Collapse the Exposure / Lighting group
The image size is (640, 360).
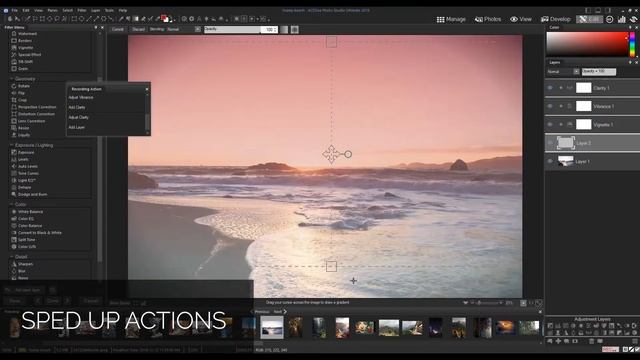point(11,145)
